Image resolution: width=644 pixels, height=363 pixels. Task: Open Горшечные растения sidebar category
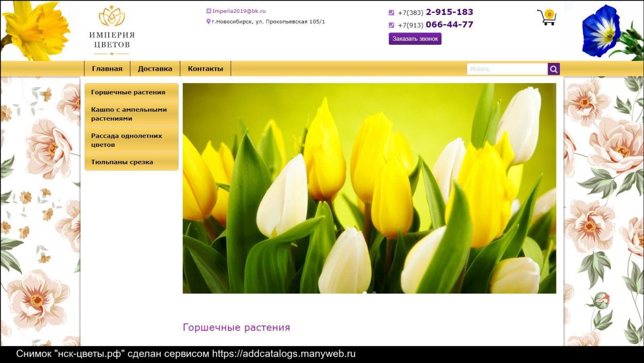128,92
